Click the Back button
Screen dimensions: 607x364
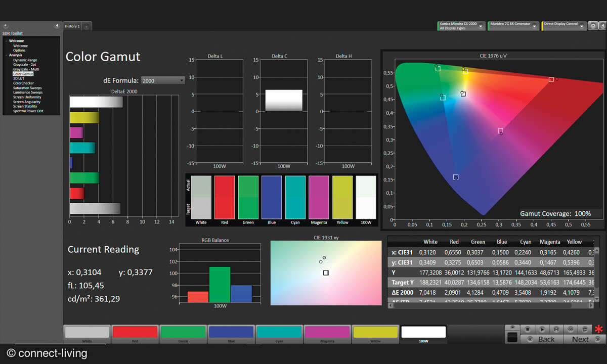541,339
